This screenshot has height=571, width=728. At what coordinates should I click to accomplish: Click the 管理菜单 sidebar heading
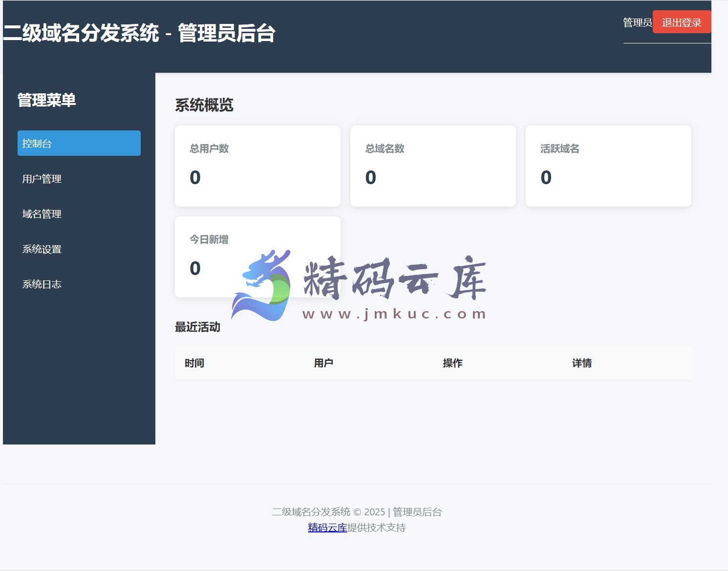(x=47, y=100)
